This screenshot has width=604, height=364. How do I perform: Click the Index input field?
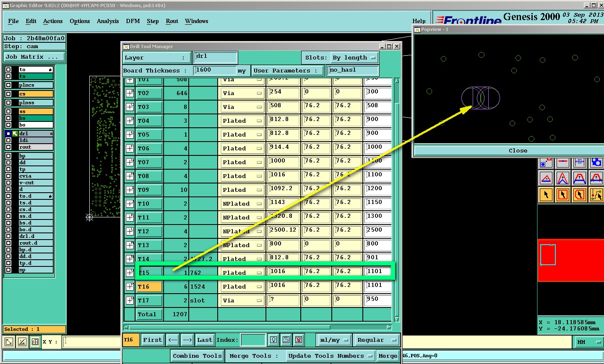253,340
